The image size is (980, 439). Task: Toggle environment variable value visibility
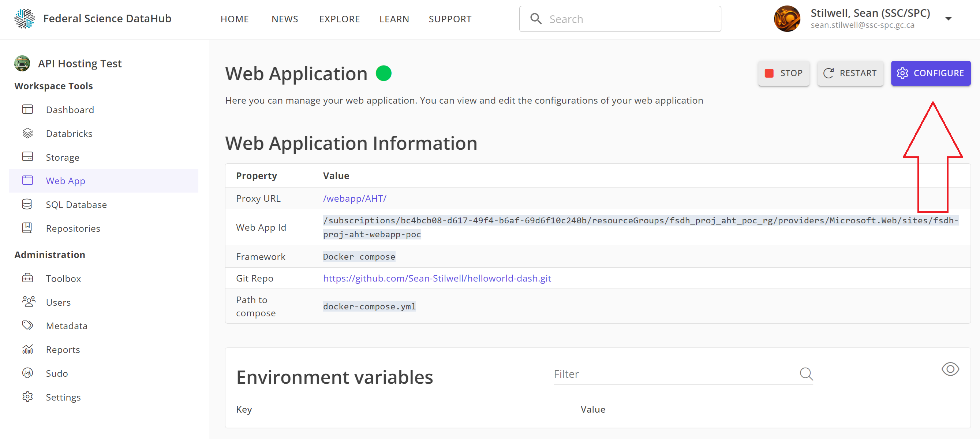coord(950,369)
